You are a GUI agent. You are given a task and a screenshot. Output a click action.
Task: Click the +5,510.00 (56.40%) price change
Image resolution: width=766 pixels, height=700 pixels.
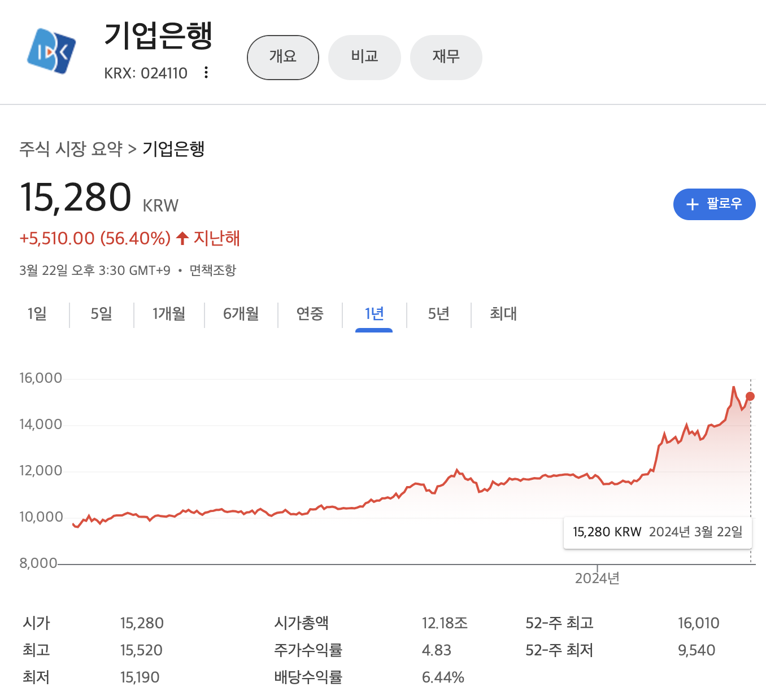pyautogui.click(x=95, y=238)
